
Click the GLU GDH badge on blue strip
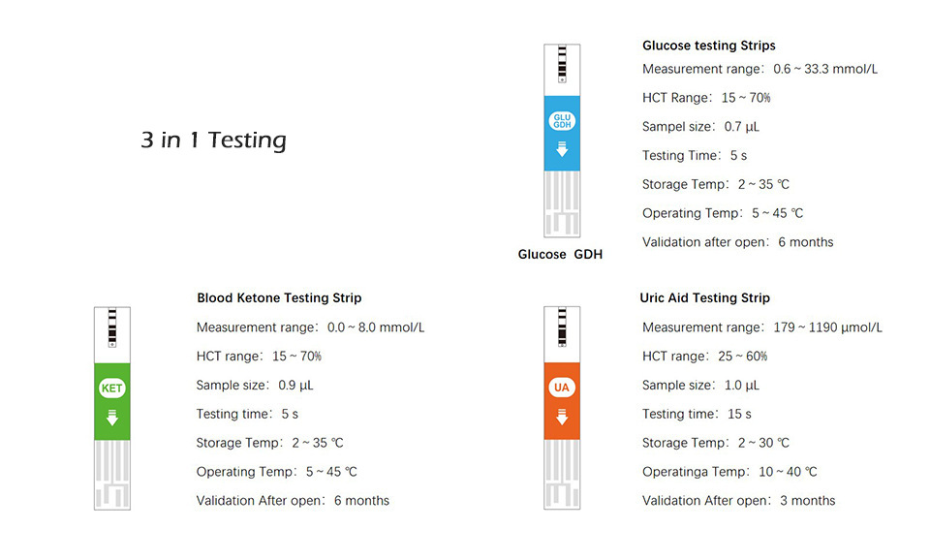point(562,122)
